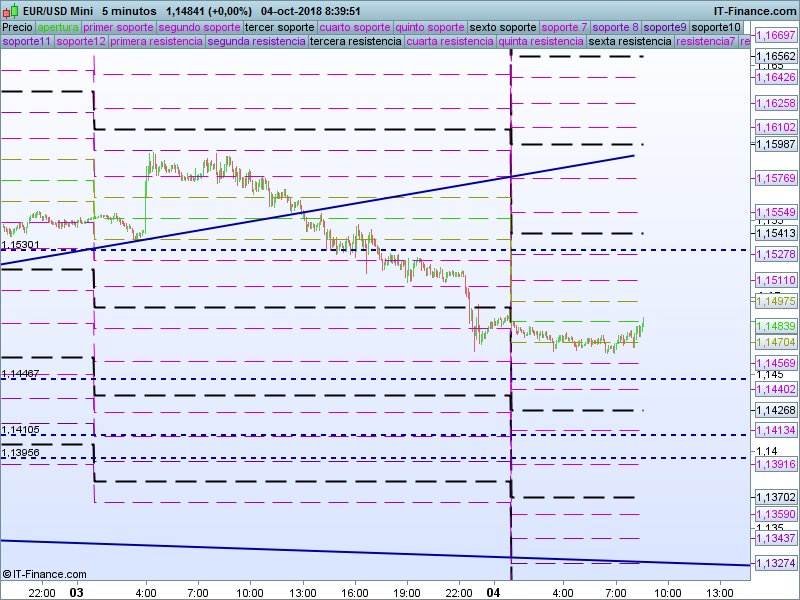Screen dimensions: 800x600
Task: Click the 1,13916 price tag on axis
Action: [776, 464]
